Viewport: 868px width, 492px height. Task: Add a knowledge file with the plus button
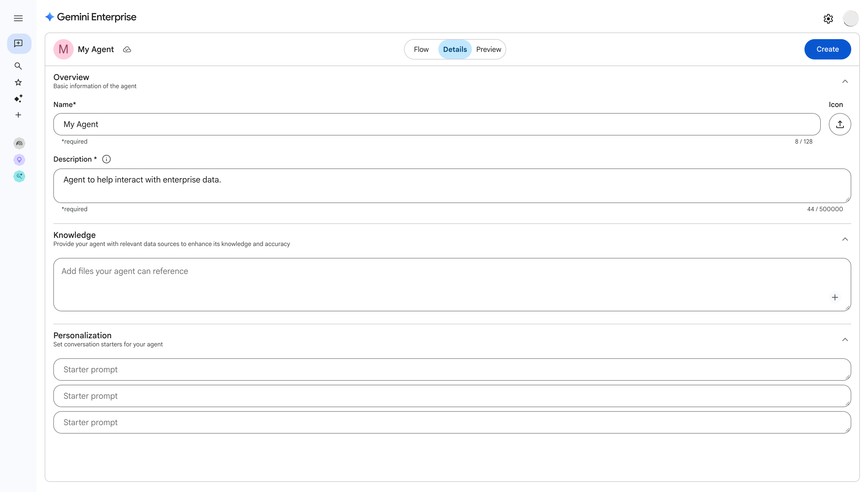point(835,297)
